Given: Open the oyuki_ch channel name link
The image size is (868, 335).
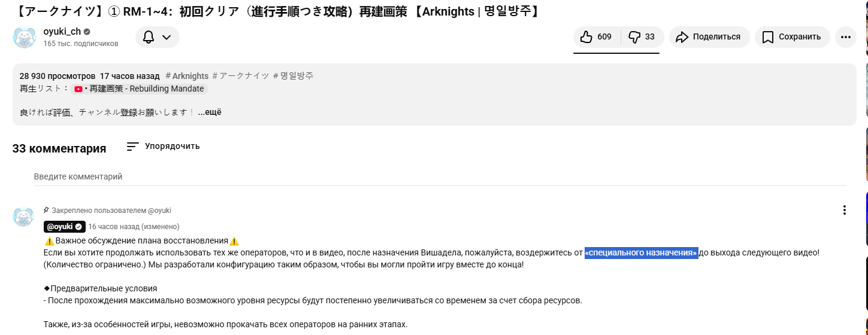Looking at the screenshot, I should pos(62,32).
